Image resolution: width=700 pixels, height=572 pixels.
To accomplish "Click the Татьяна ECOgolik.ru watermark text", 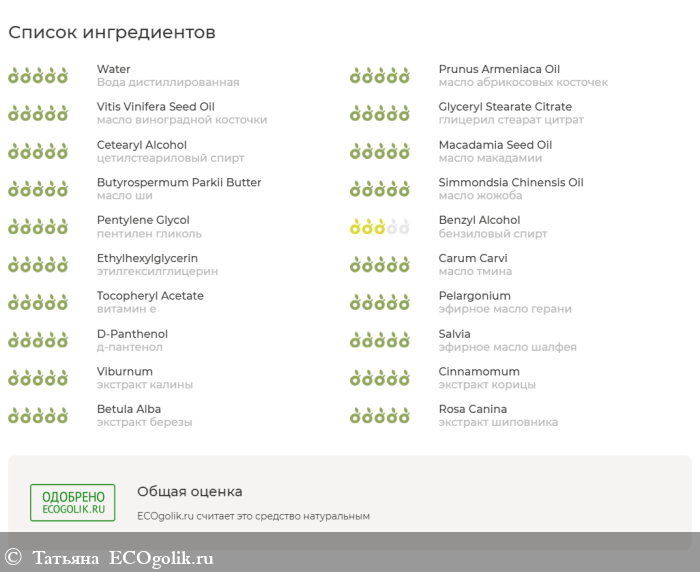I will click(122, 558).
